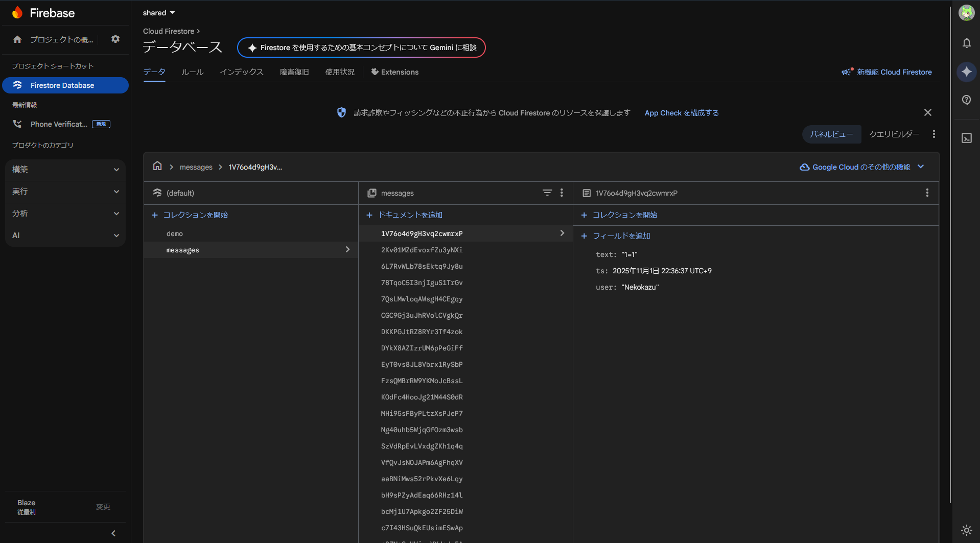Open the user account avatar

[x=966, y=13]
